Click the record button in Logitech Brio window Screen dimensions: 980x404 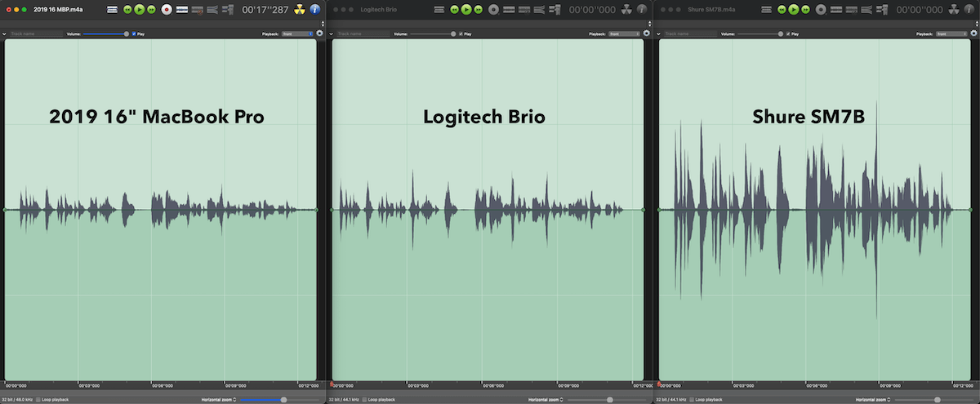493,10
